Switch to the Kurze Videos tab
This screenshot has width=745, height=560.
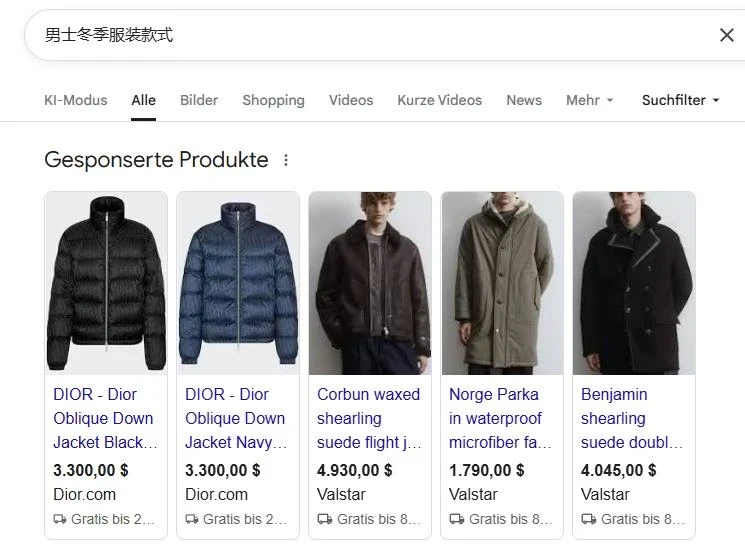coord(439,100)
